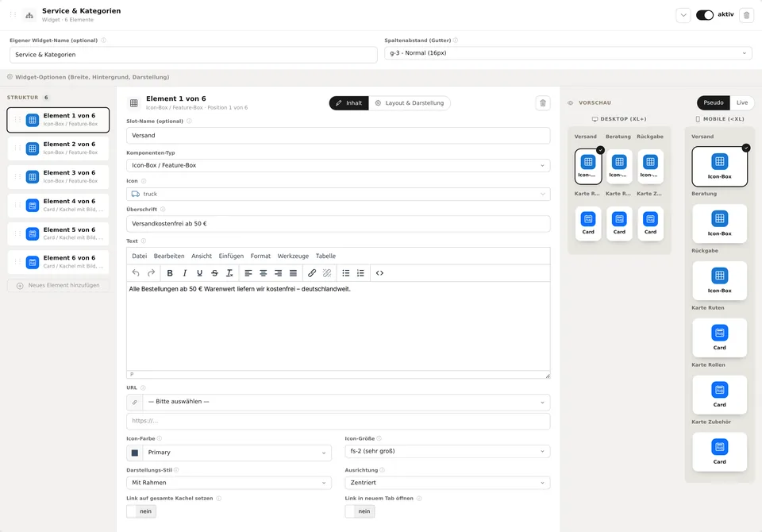Justify the text
Screen dimensions: 762x532
point(293,273)
